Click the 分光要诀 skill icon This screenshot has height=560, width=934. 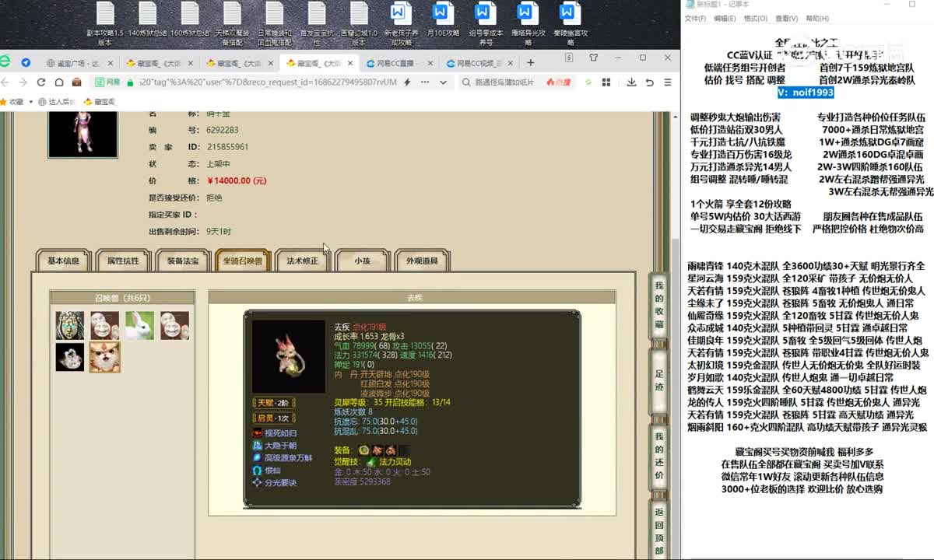[258, 483]
